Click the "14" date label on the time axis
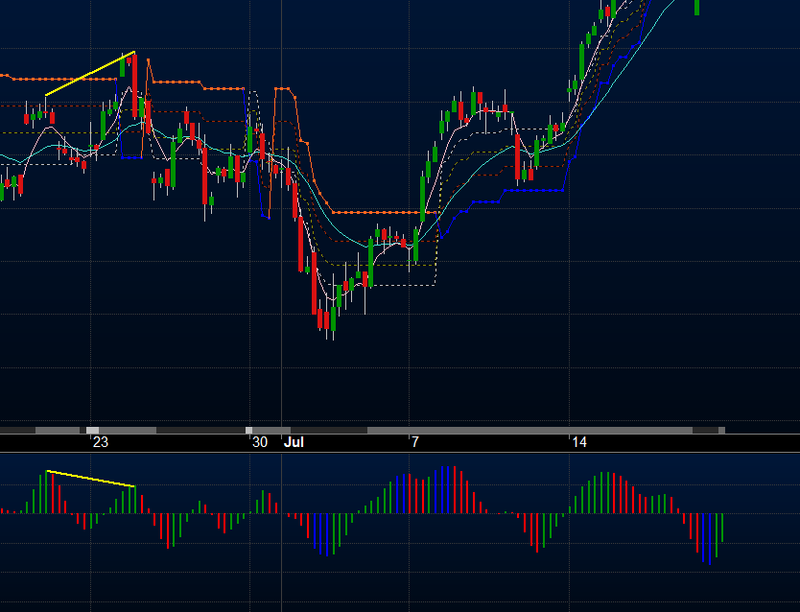800x612 pixels. (x=579, y=442)
